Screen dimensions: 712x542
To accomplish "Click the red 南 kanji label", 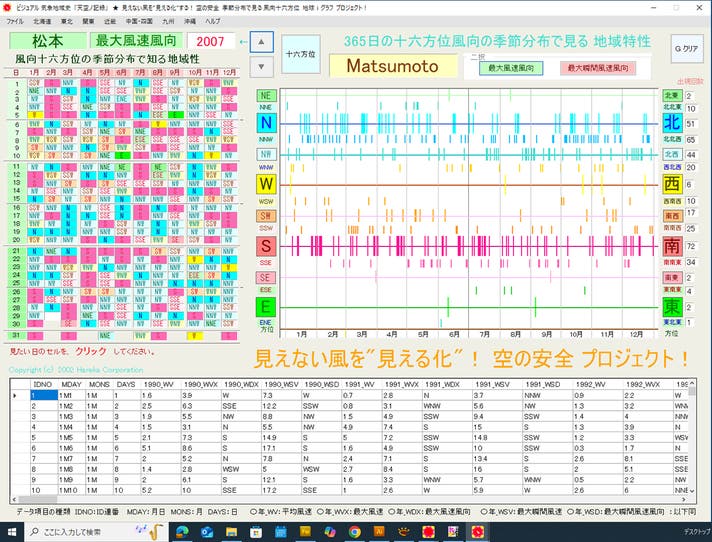I will (x=672, y=246).
